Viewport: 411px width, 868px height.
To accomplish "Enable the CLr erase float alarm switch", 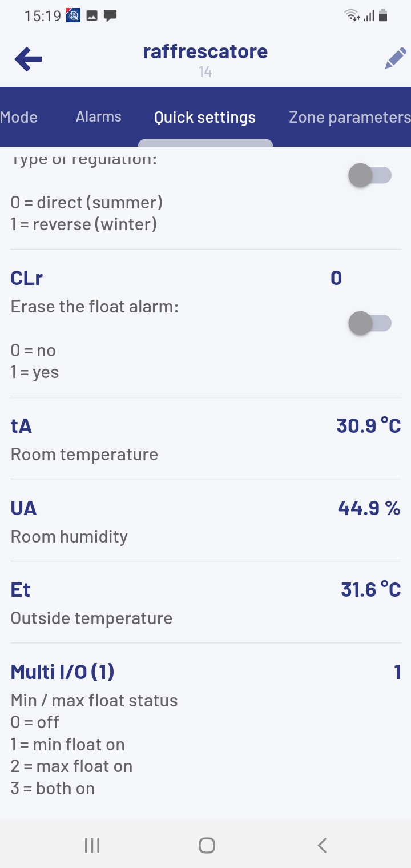I will click(x=370, y=324).
